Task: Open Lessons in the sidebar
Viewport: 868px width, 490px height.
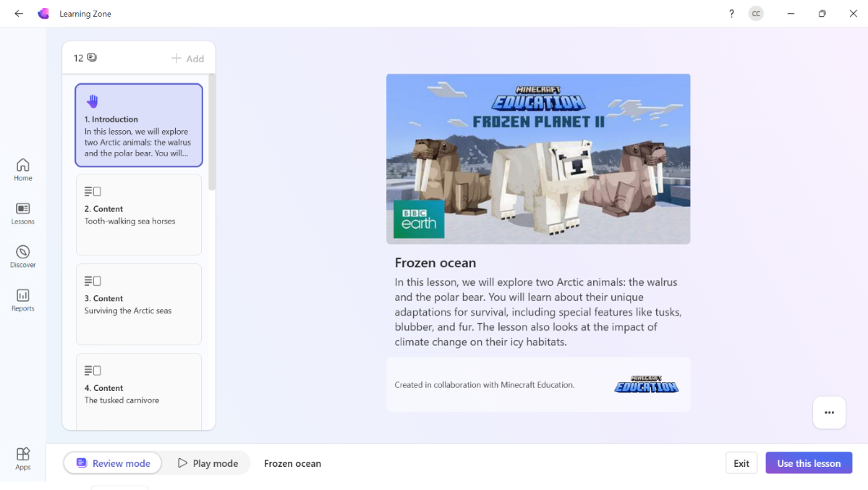Action: pyautogui.click(x=23, y=214)
